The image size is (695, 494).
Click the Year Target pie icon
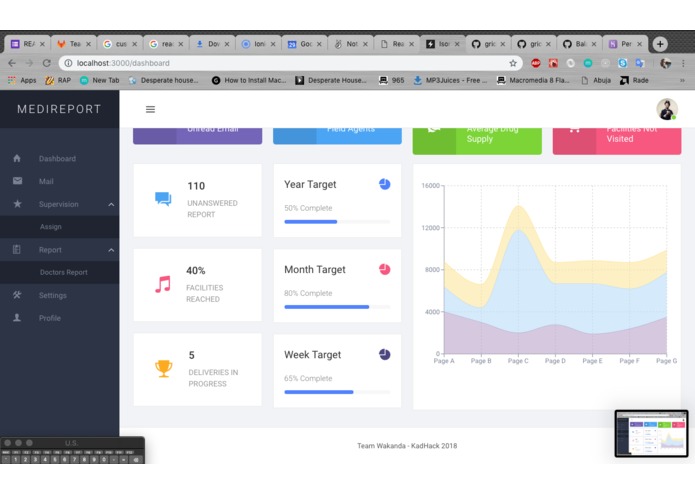point(384,184)
